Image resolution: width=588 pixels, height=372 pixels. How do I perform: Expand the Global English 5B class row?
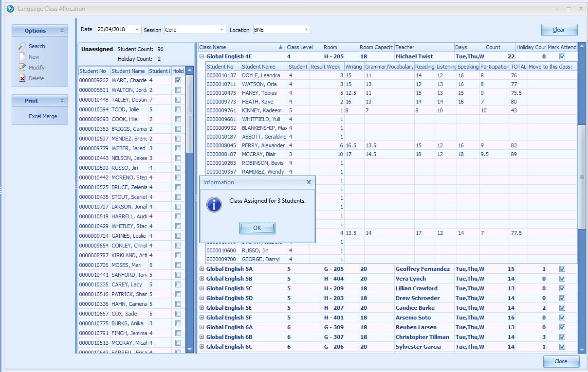tap(202, 279)
